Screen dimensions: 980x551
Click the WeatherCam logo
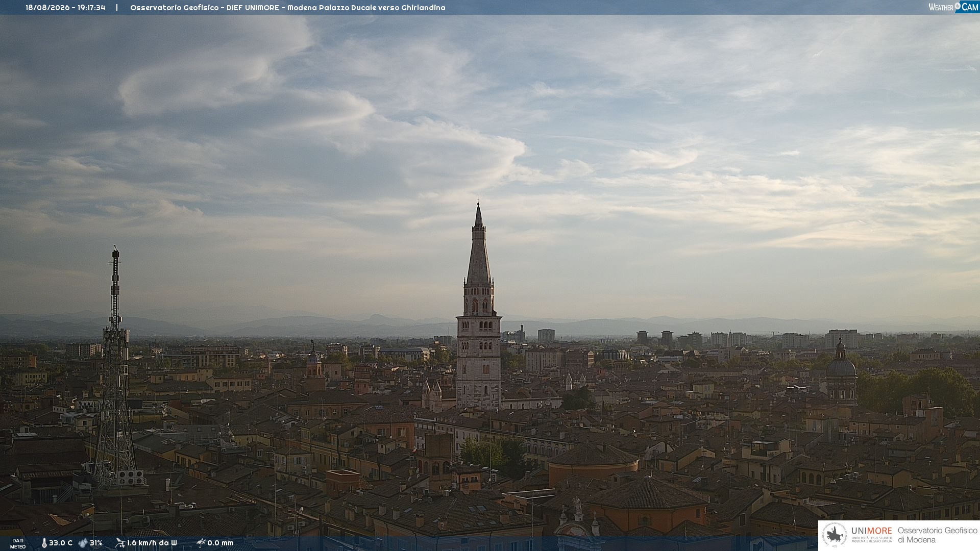(x=953, y=7)
